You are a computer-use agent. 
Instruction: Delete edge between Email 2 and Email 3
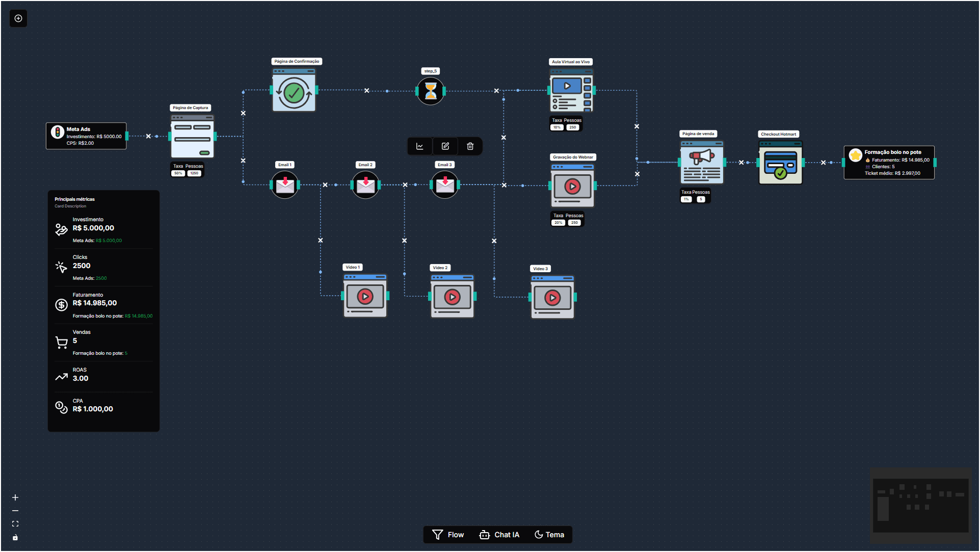tap(405, 185)
